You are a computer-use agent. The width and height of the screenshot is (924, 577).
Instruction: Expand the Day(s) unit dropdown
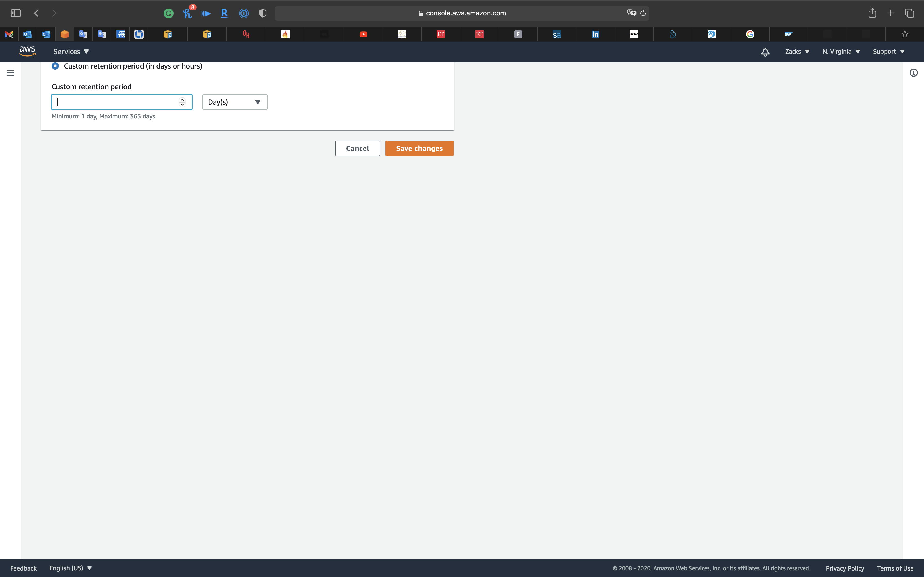click(234, 102)
